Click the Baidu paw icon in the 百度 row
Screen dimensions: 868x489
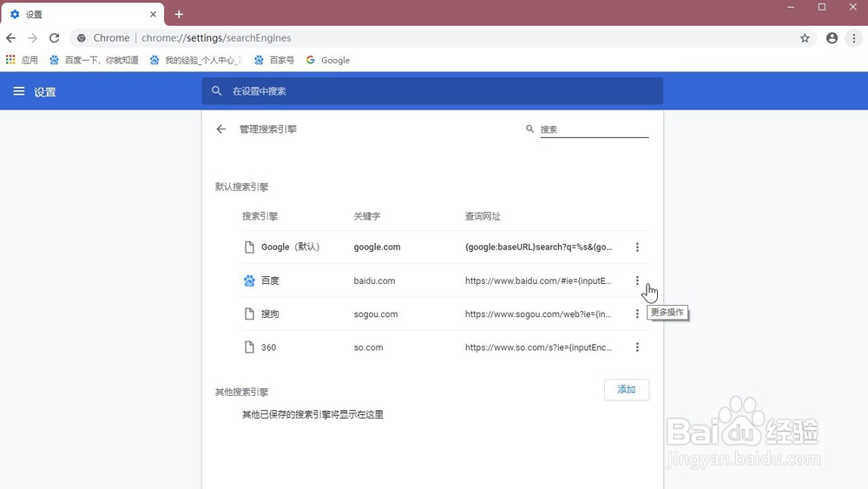pyautogui.click(x=249, y=281)
